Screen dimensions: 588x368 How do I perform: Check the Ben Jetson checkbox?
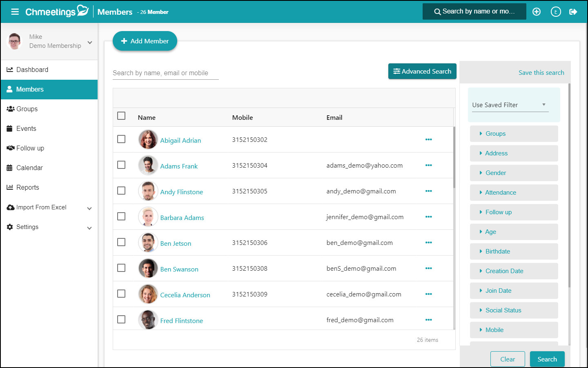[x=121, y=242]
